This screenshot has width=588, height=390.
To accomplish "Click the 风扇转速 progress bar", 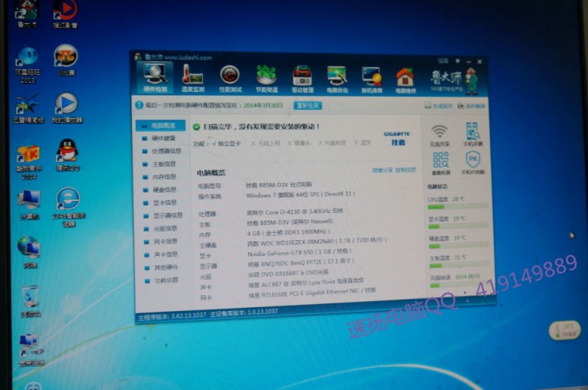I will click(461, 285).
